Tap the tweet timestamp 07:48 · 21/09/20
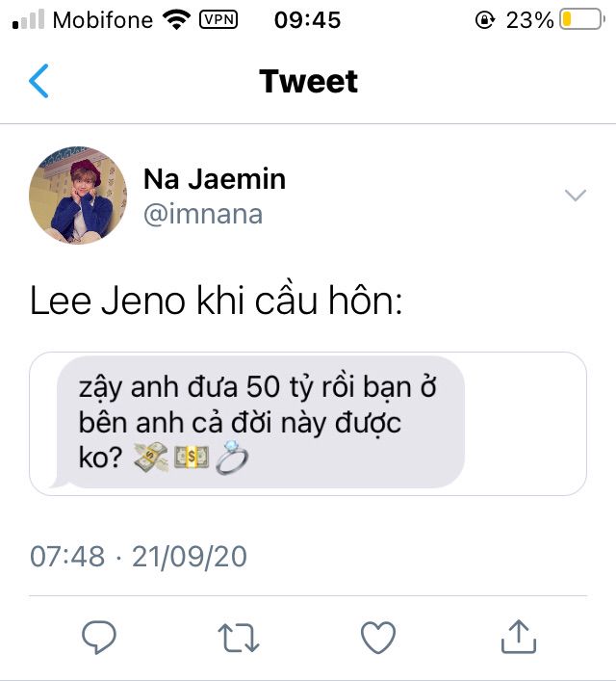 (139, 556)
